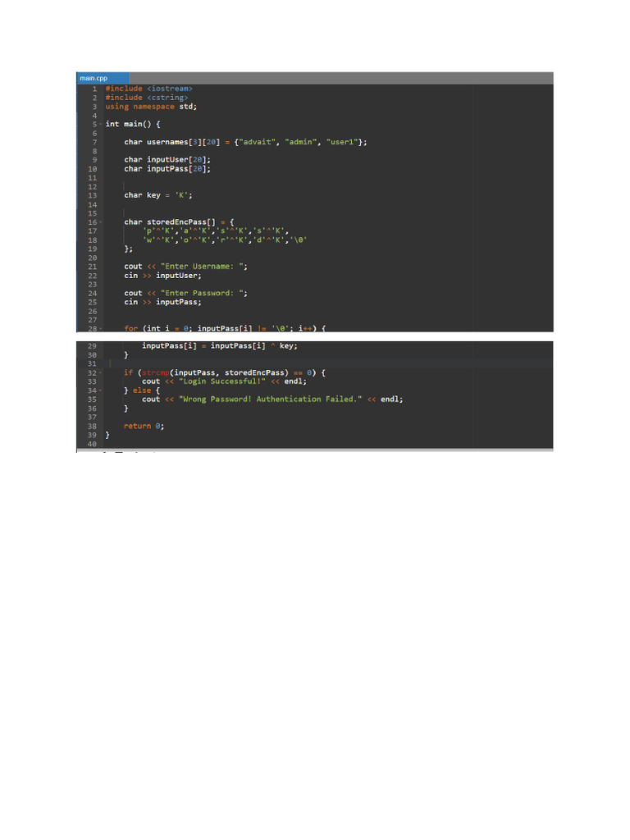Click the 'cin >> inputUser;' line
Screen dimensions: 630x840
click(163, 276)
